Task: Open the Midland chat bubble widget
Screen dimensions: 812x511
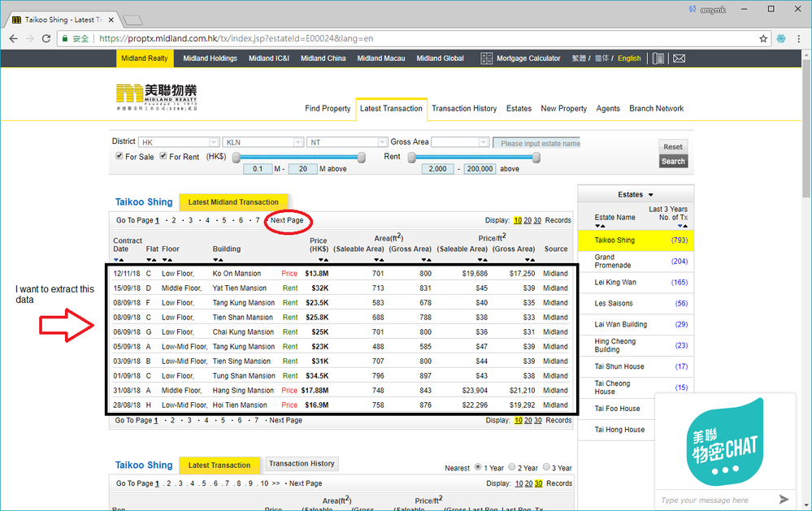Action: tap(725, 442)
